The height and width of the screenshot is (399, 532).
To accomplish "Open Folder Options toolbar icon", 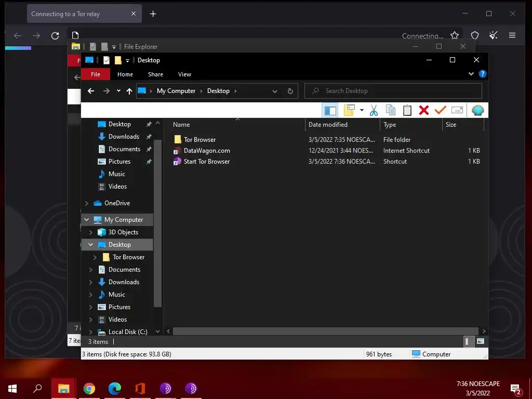I will [349, 110].
